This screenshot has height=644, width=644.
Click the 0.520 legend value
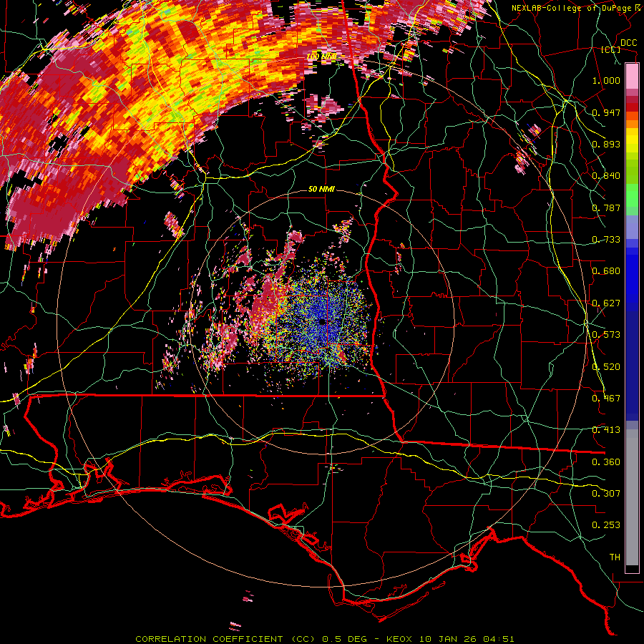click(x=606, y=367)
